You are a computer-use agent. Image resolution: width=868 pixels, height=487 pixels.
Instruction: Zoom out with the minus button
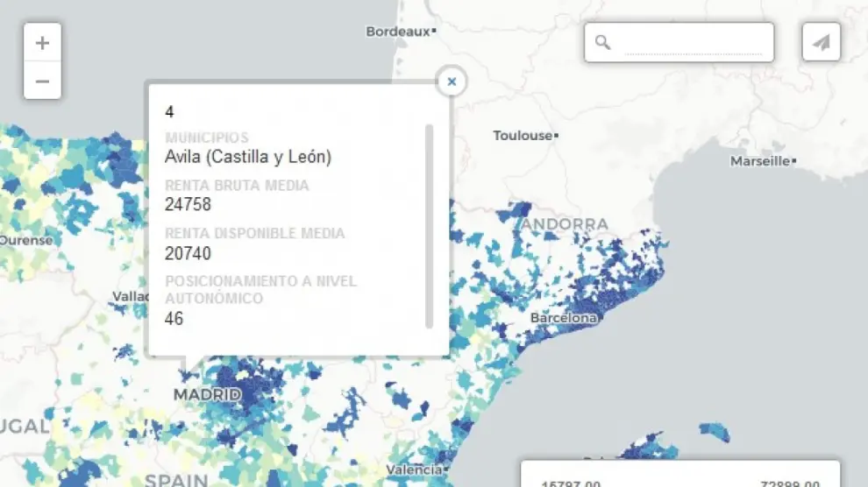point(42,81)
